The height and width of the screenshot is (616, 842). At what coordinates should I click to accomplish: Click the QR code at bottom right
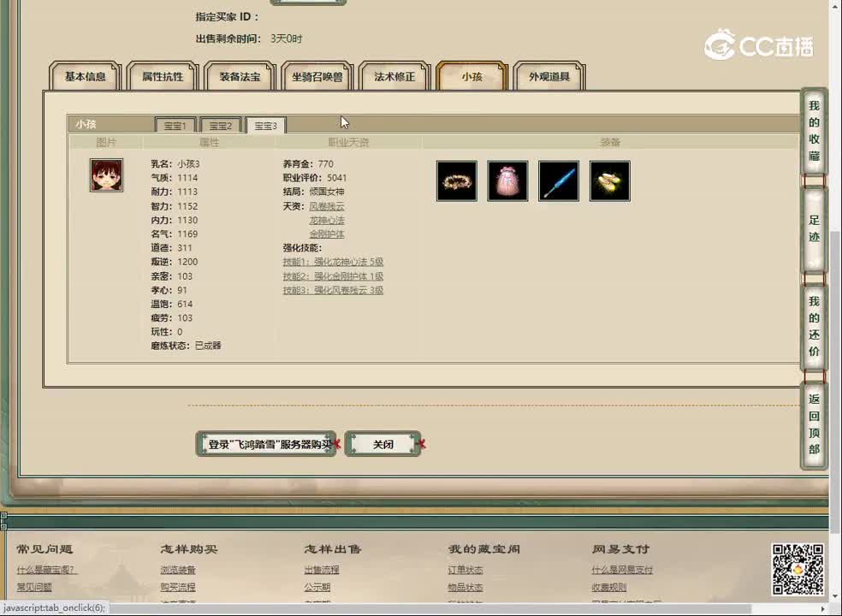(x=796, y=572)
